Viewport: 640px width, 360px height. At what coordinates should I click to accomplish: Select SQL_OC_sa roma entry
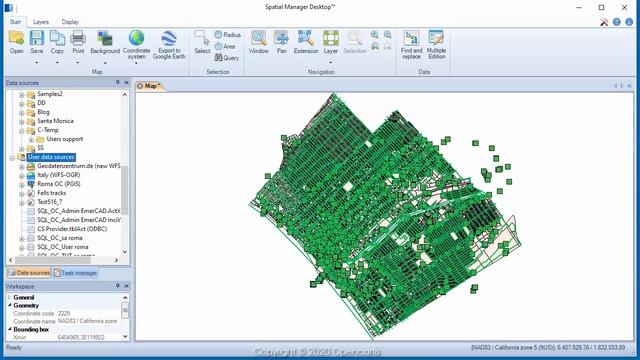[60, 238]
